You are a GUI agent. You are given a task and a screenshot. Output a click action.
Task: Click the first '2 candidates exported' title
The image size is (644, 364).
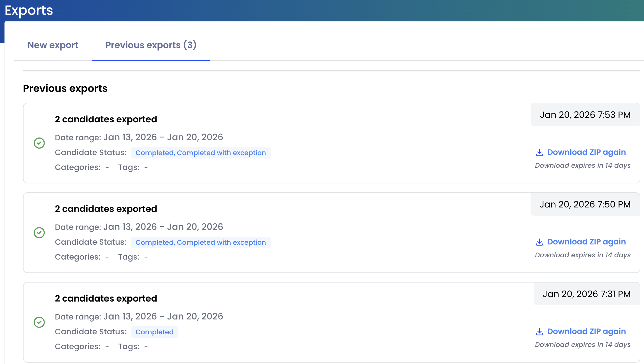coord(106,119)
